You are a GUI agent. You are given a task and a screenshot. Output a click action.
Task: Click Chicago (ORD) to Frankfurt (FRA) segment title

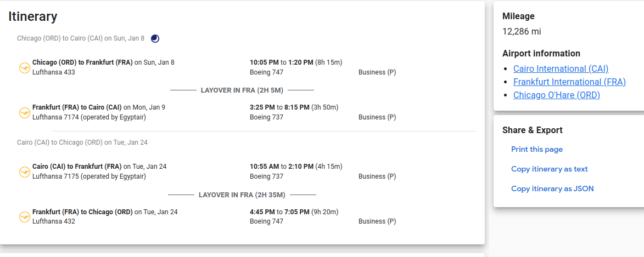[82, 62]
